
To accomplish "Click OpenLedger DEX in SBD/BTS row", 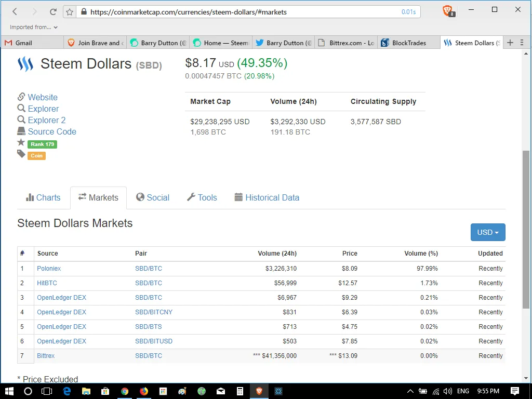I will [61, 327].
